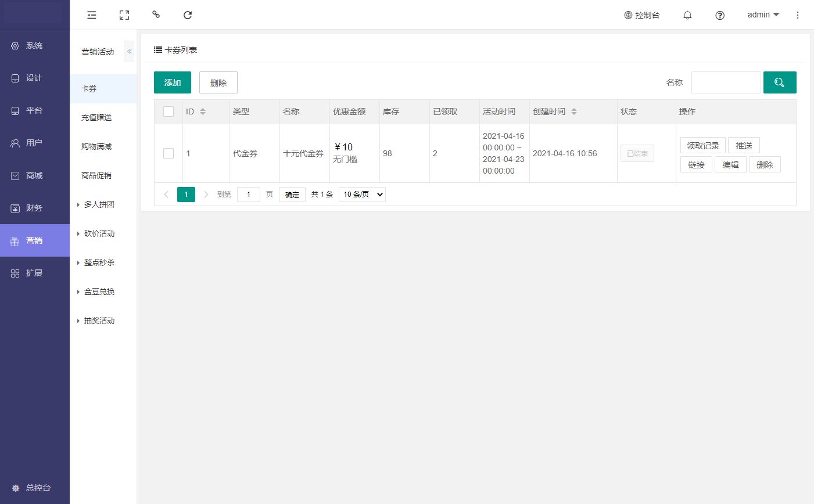Image resolution: width=814 pixels, height=504 pixels.
Task: Expand the 多人拼团 submenu
Action: 99,204
